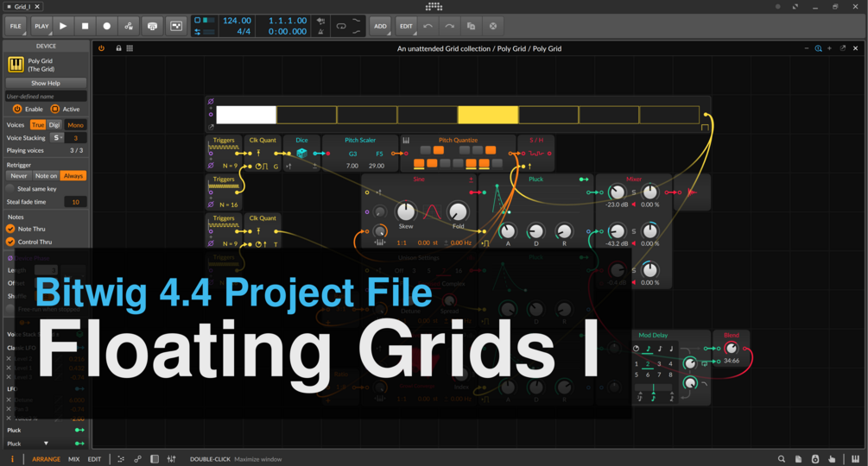Open the FILE menu dropdown
The image size is (868, 466).
[x=16, y=26]
